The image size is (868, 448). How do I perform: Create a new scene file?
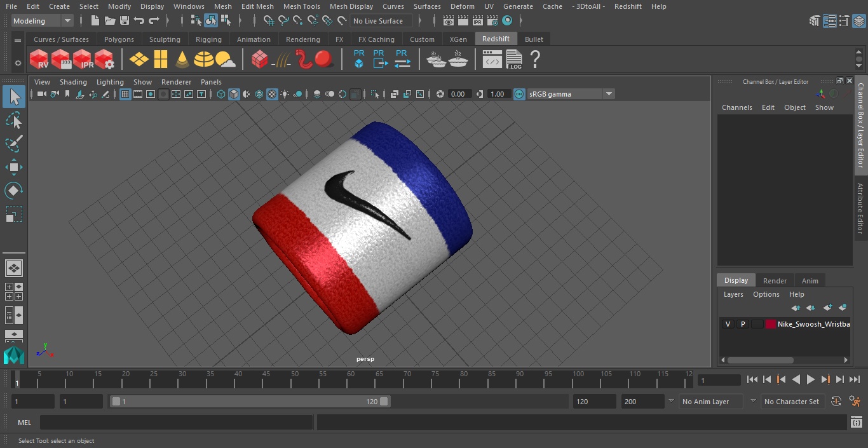point(95,21)
